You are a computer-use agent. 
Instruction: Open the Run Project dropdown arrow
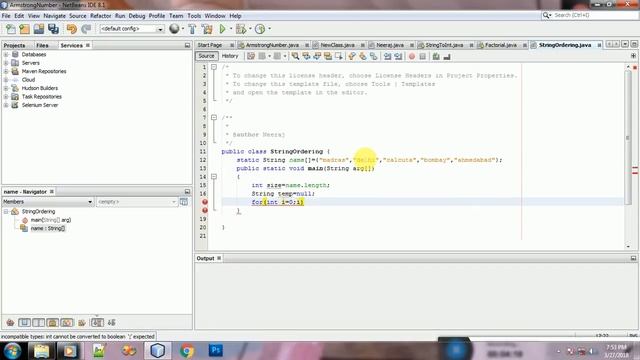[231, 29]
